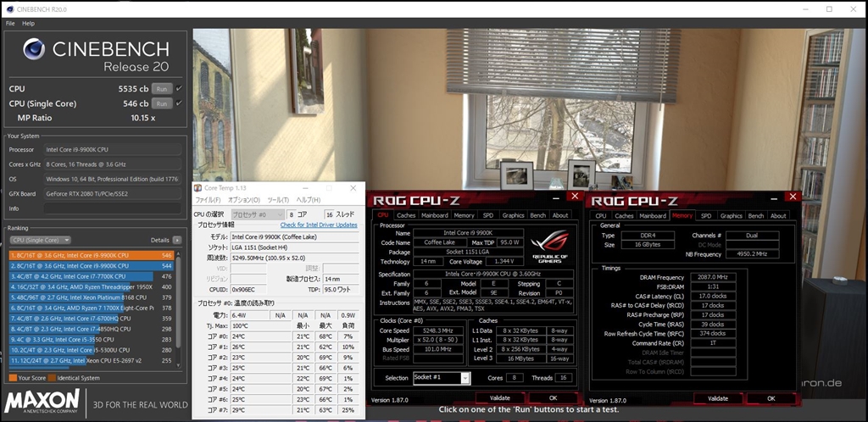The height and width of the screenshot is (422, 868).
Task: Select the Intel Core i7-6700HQ ranking row
Action: pyautogui.click(x=92, y=319)
